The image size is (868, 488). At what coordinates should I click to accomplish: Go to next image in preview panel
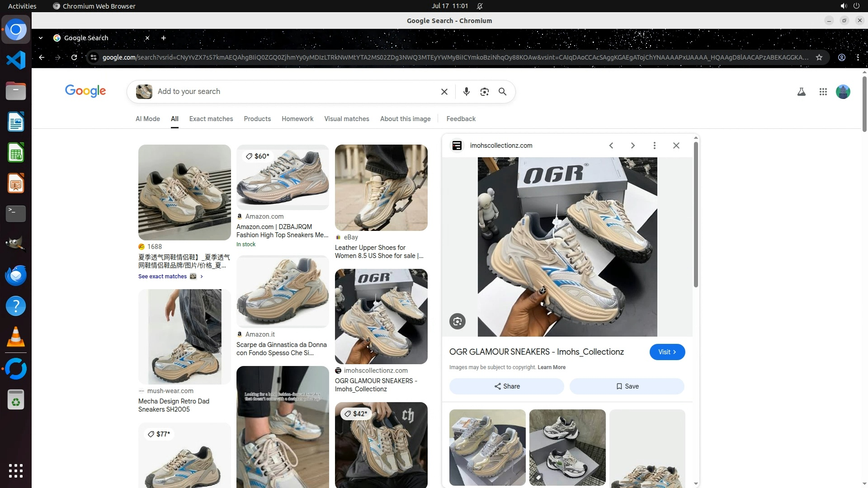(632, 145)
